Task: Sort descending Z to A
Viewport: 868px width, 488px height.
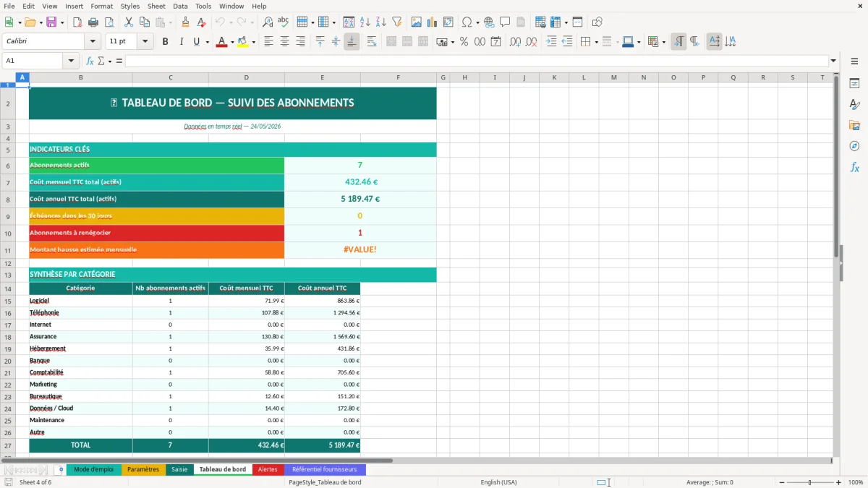Action: [x=380, y=22]
